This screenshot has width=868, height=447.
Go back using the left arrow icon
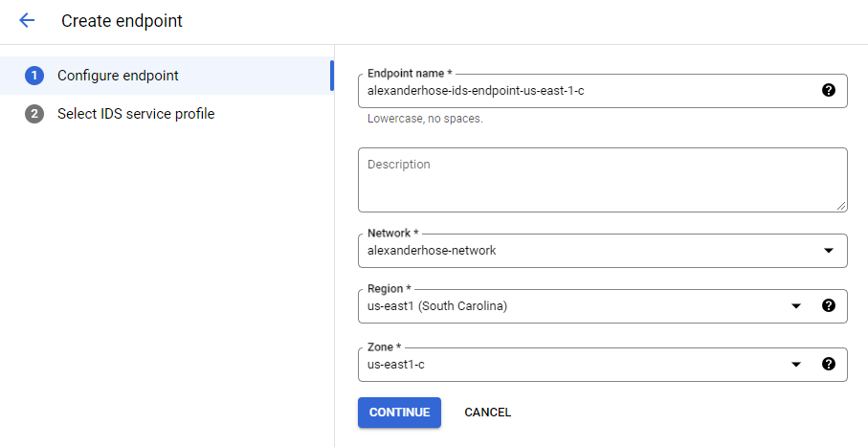pos(27,20)
